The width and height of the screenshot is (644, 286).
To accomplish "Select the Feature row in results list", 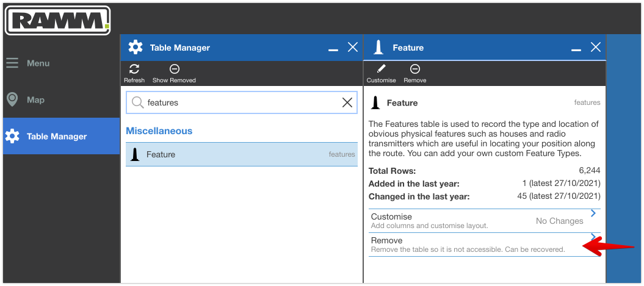I will click(x=242, y=154).
